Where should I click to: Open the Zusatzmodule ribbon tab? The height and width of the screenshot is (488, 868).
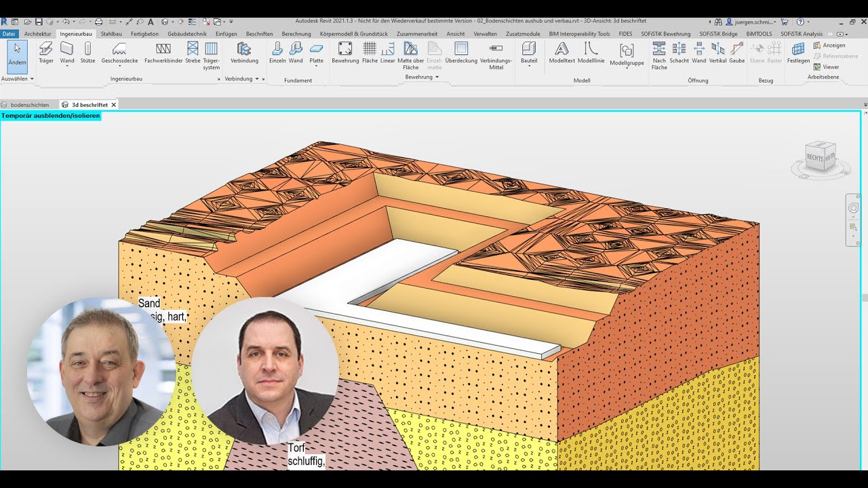click(523, 34)
